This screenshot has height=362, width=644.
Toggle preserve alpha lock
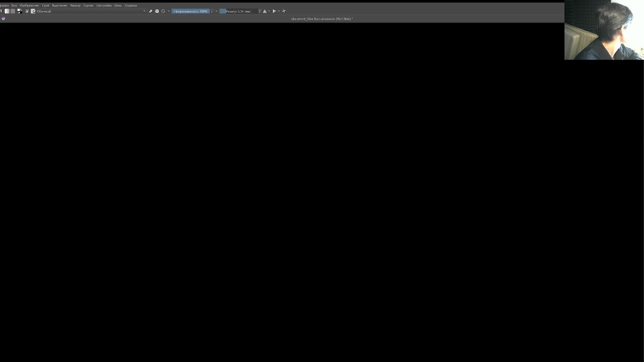pos(157,11)
